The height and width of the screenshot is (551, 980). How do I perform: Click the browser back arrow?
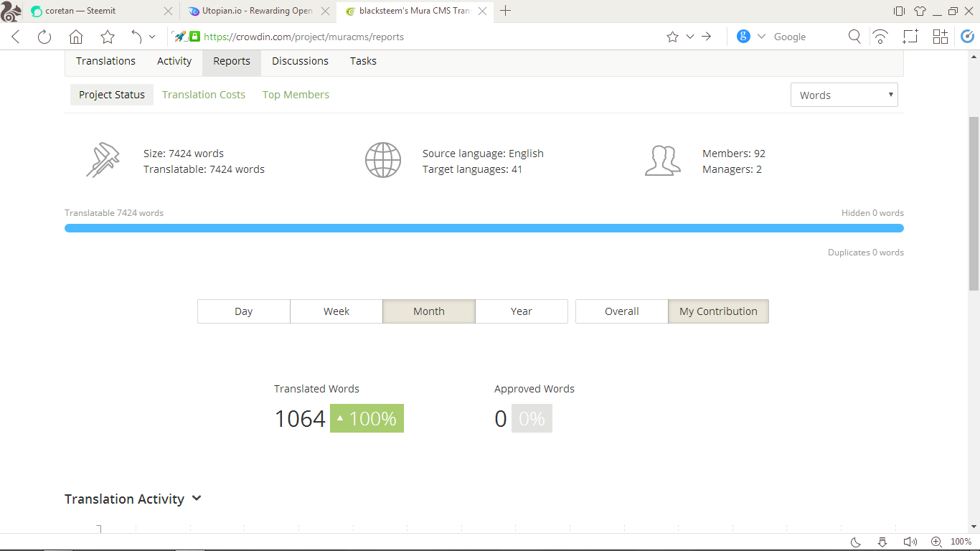(x=16, y=37)
